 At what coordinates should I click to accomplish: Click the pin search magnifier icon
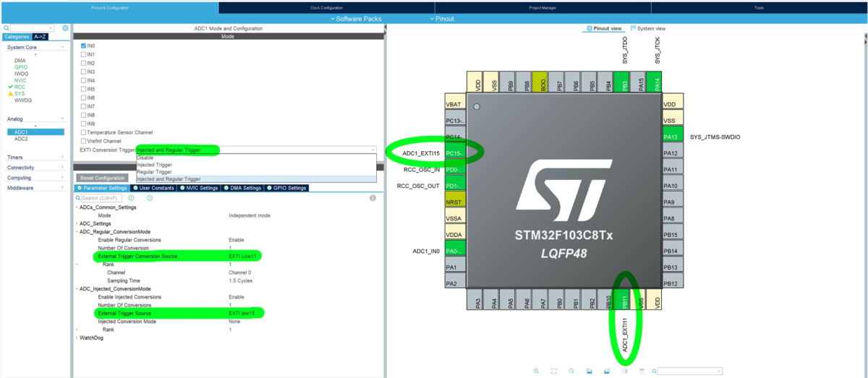(654, 371)
